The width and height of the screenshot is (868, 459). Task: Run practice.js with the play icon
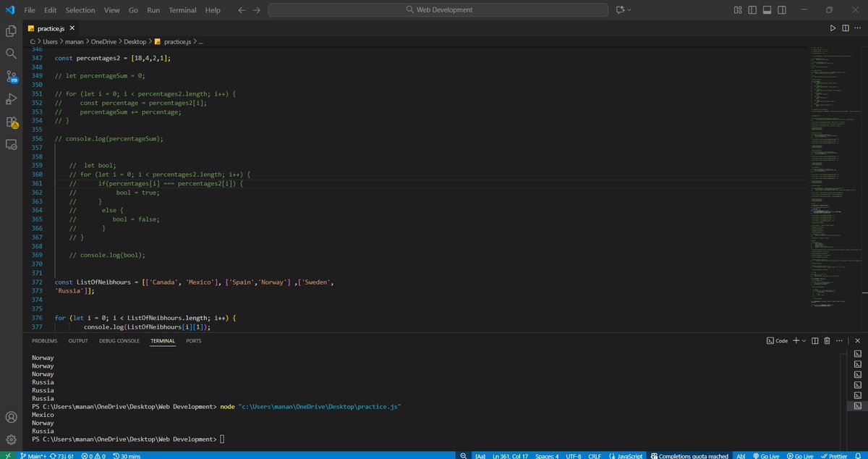(832, 28)
